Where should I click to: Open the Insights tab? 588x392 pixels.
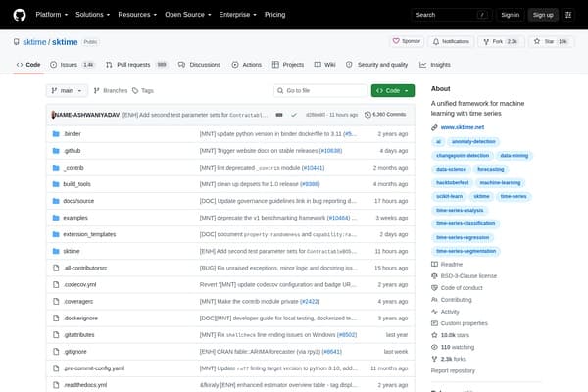tap(435, 65)
